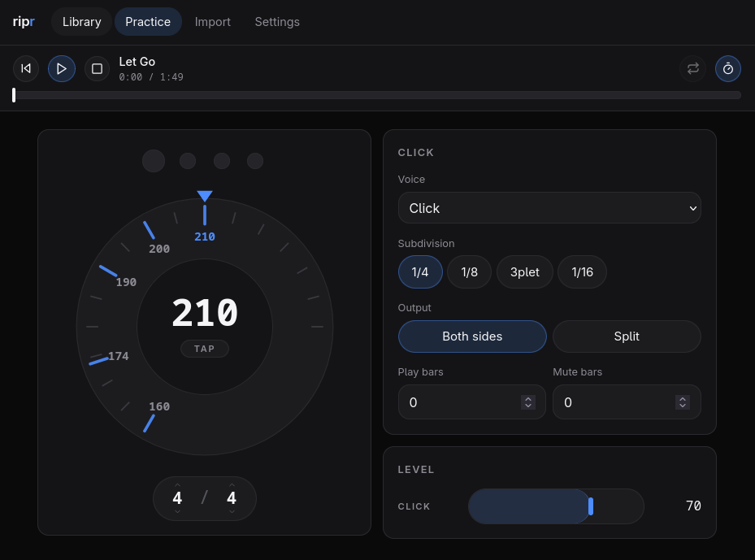Start playback of Let Go

62,68
